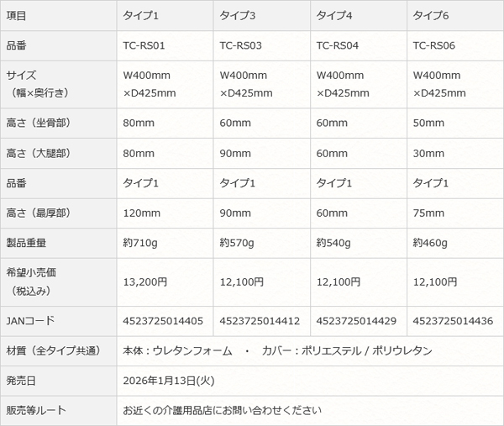Select the release date 2026年1月13日(火)
Image resolution: width=504 pixels, height=426 pixels.
[167, 381]
